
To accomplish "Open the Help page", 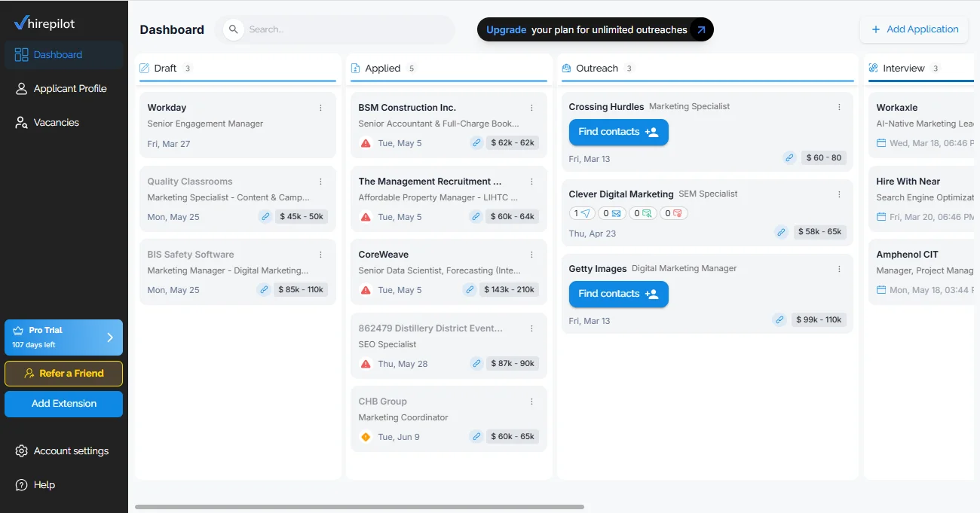I will [64, 485].
